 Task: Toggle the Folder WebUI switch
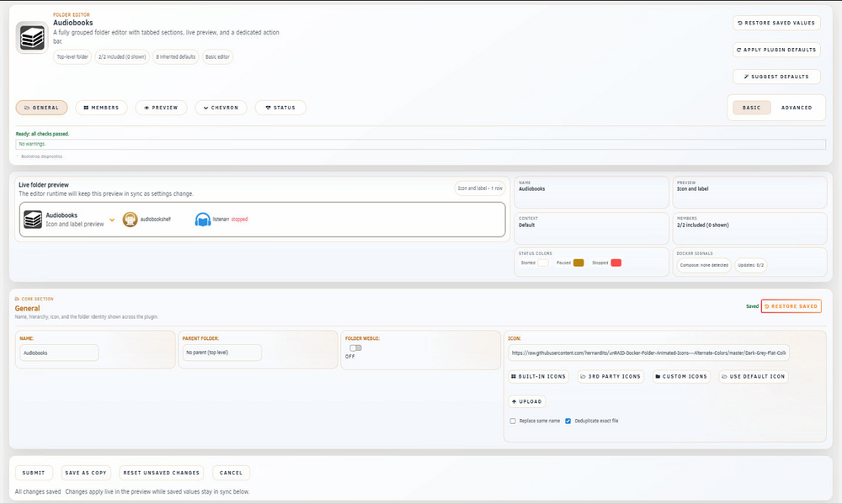(355, 347)
